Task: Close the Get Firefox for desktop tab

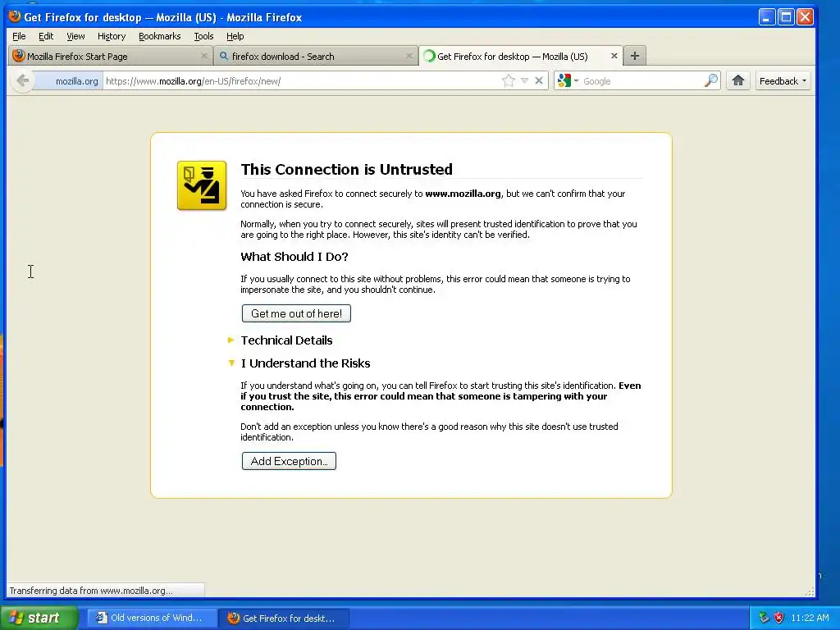Action: coord(614,56)
